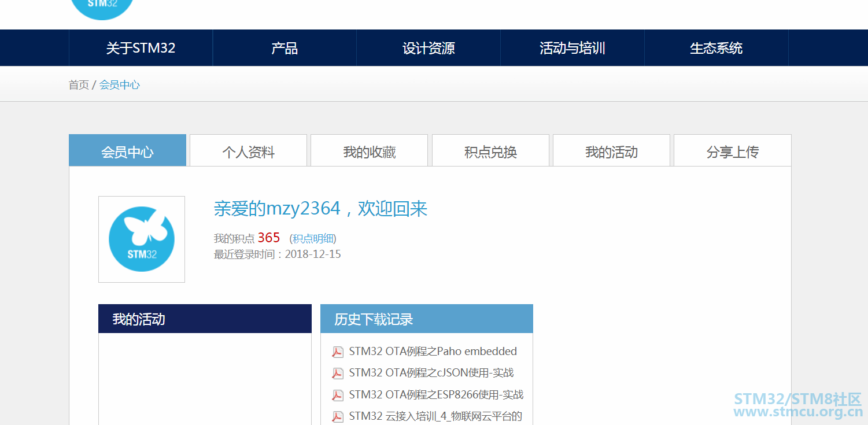Open the 关于STM32 navigation menu
868x425 pixels.
(141, 48)
